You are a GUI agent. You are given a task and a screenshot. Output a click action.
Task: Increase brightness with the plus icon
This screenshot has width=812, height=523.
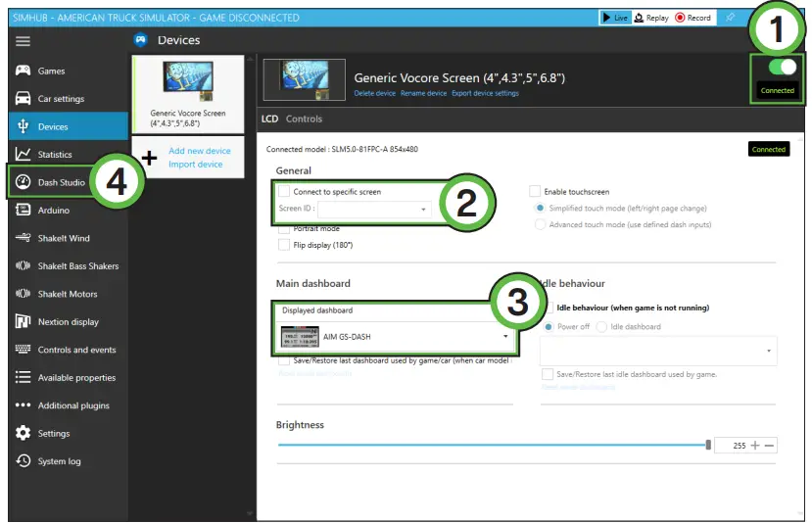(755, 446)
